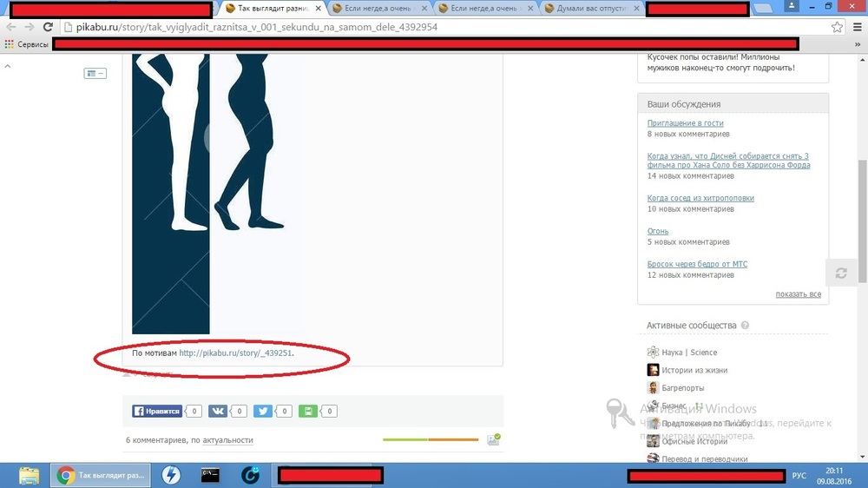Switch to the first Если негде tab
868x488 pixels.
coord(376,9)
